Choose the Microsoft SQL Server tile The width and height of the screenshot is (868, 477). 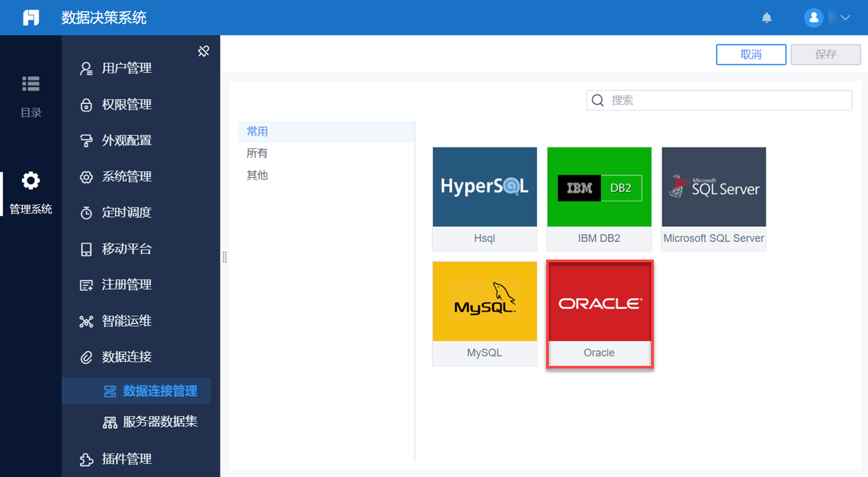pyautogui.click(x=714, y=199)
